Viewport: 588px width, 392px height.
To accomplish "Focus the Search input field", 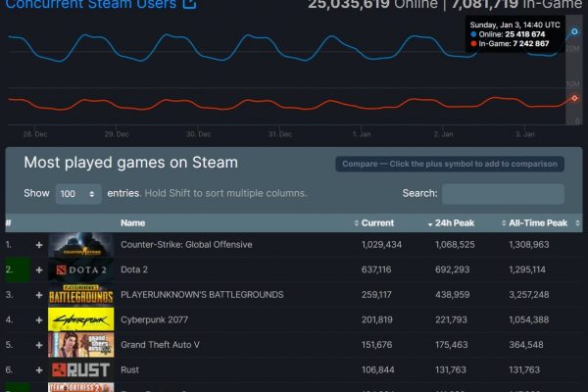I will click(x=503, y=194).
